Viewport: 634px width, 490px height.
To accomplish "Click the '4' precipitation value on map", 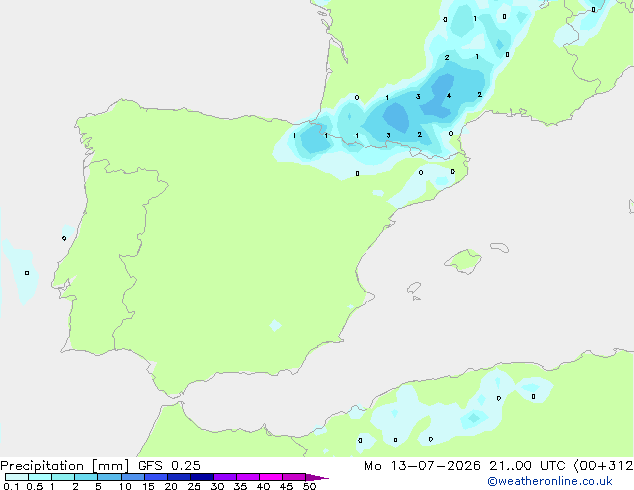I will coord(449,96).
